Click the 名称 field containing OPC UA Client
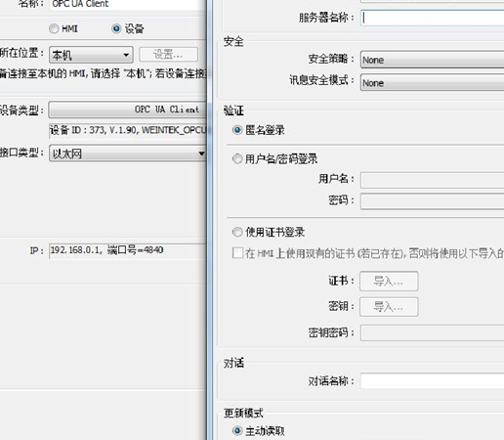 [x=128, y=5]
